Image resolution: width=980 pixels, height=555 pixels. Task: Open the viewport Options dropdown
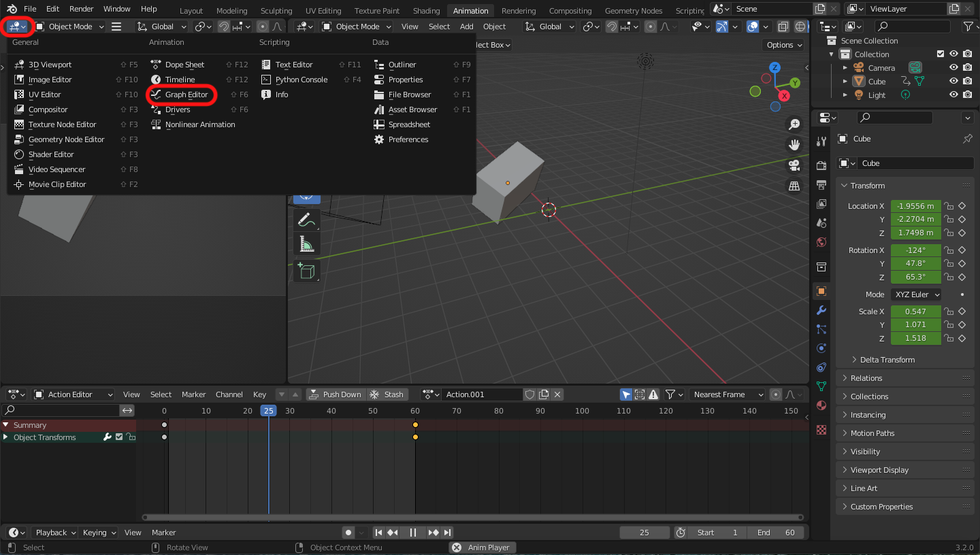(x=784, y=45)
